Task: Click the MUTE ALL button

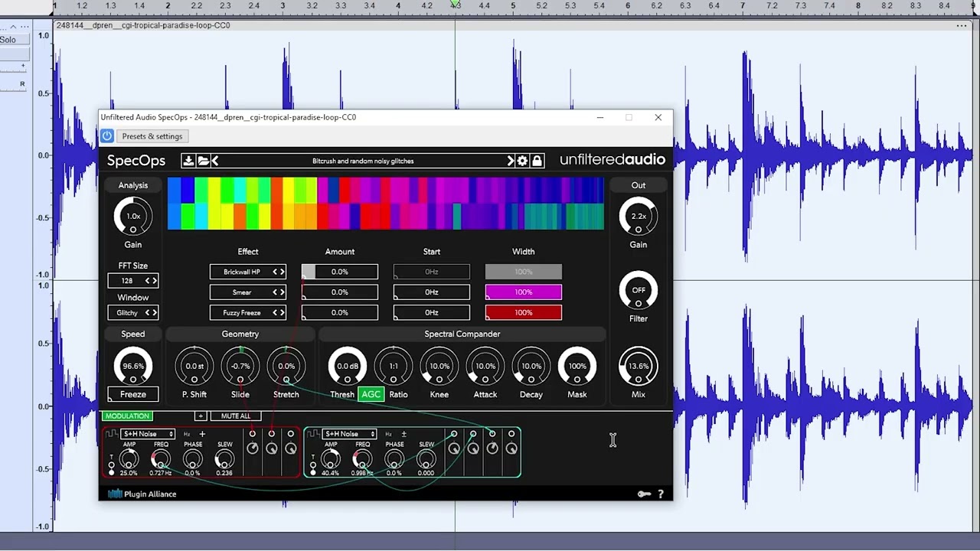Action: pos(236,416)
